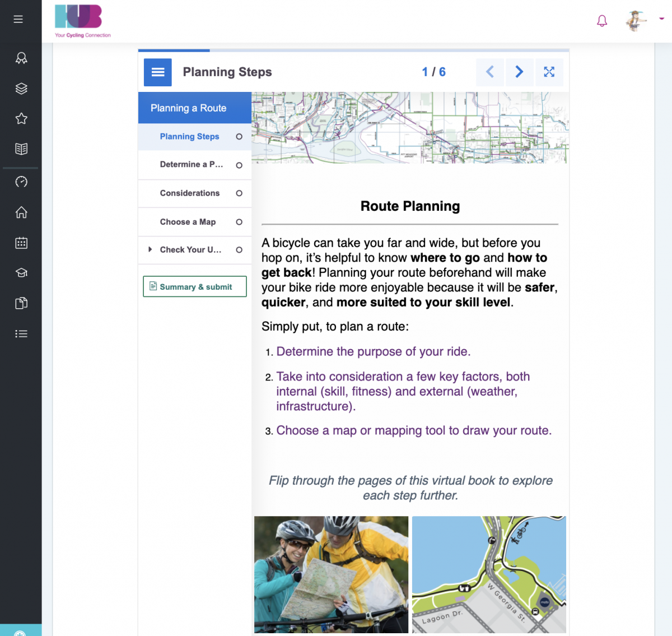The image size is (672, 636).
Task: Open the hamburger menu in left sidebar
Action: [x=18, y=19]
